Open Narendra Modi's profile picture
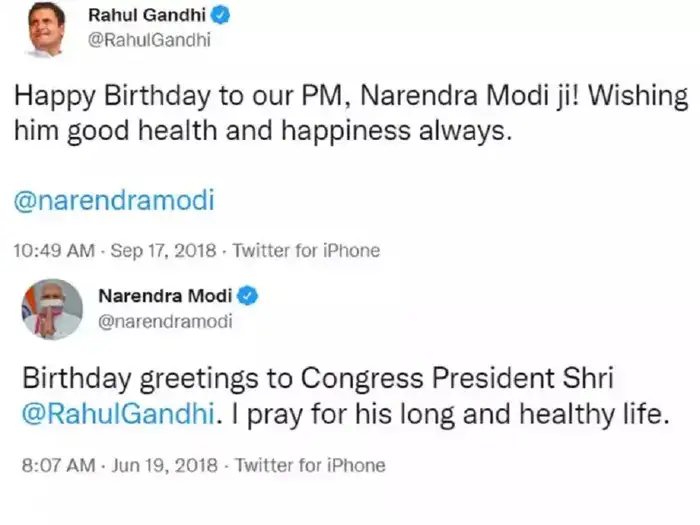The width and height of the screenshot is (700, 525). tap(51, 309)
